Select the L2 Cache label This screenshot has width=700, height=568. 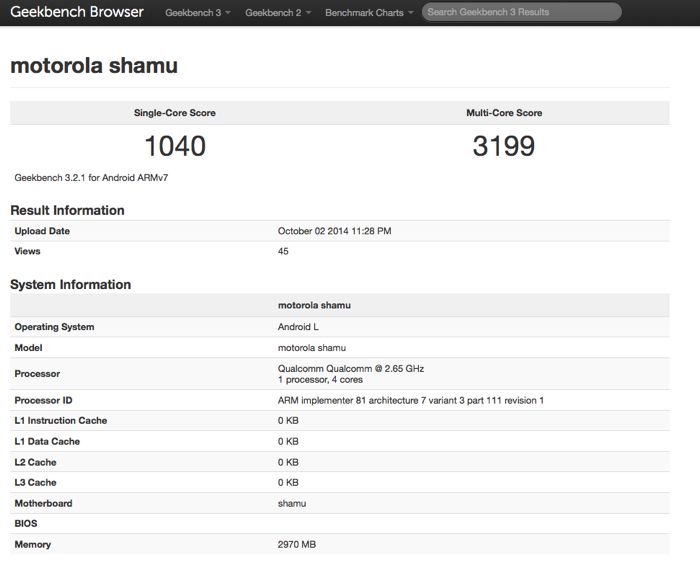point(35,462)
